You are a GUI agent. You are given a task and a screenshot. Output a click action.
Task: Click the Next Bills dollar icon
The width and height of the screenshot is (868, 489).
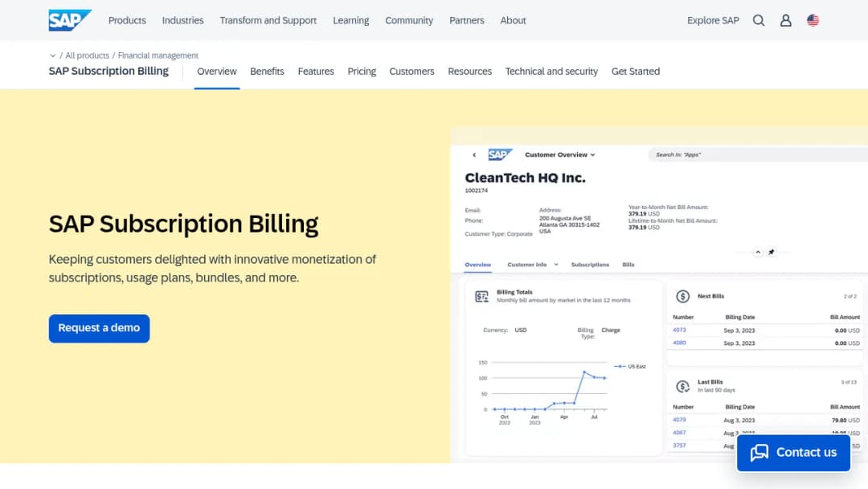(x=682, y=296)
